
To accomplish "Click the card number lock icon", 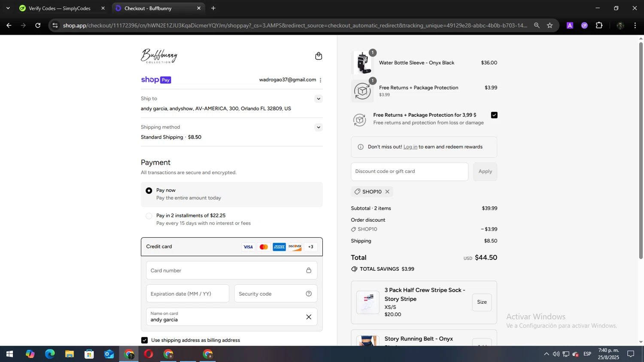I will 309,271.
